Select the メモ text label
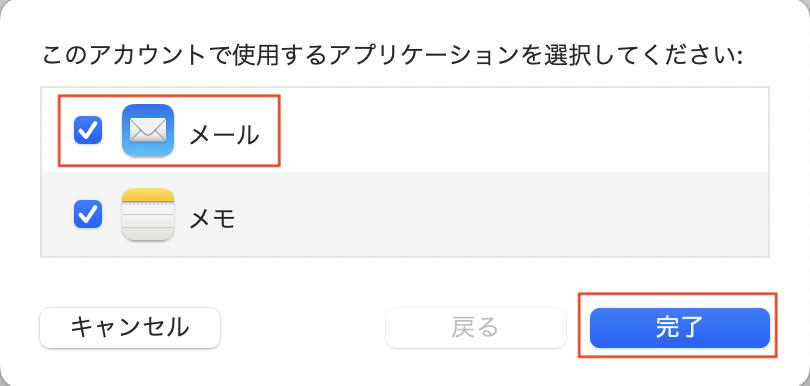Image resolution: width=810 pixels, height=386 pixels. (212, 220)
